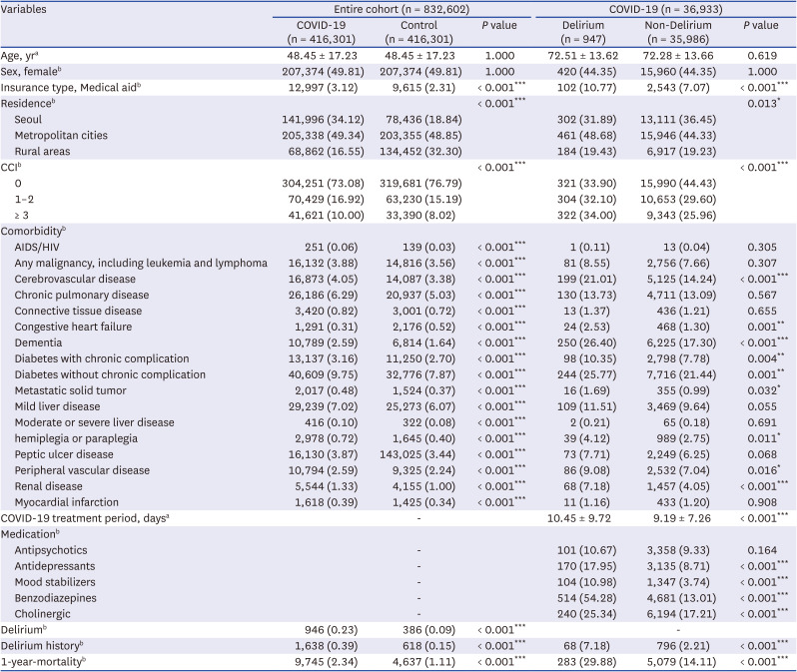Click the value '250 (26.40)'

click(x=586, y=342)
